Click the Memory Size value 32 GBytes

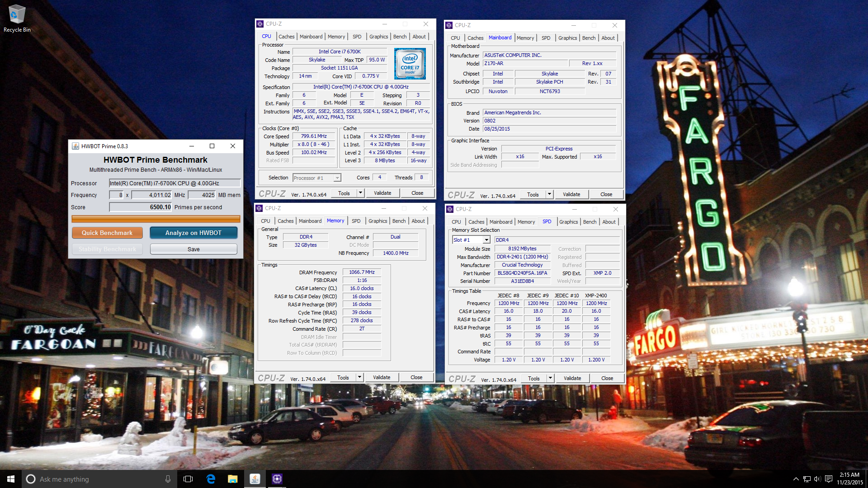pyautogui.click(x=306, y=245)
